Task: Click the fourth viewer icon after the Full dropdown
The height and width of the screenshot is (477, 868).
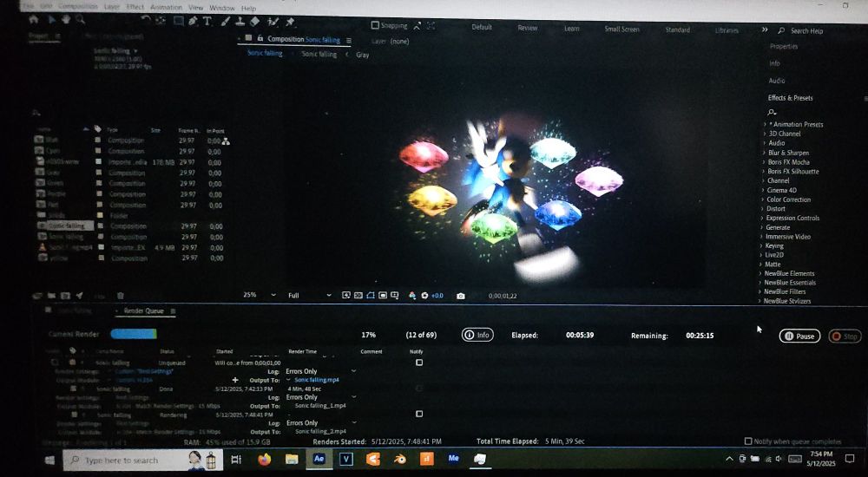Action: pyautogui.click(x=383, y=296)
